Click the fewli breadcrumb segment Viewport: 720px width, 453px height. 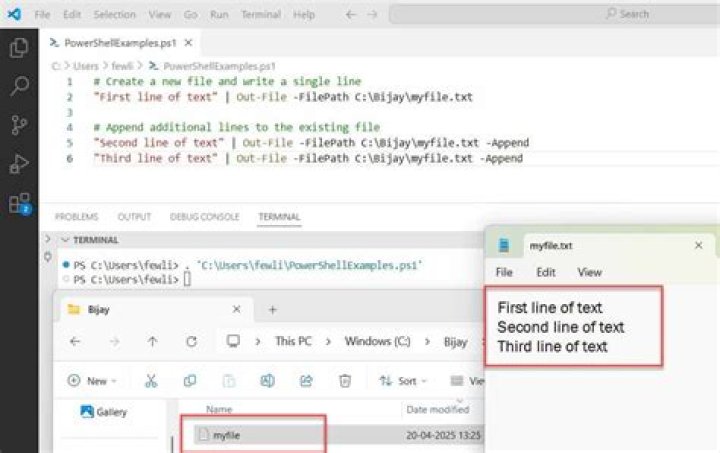[x=122, y=66]
